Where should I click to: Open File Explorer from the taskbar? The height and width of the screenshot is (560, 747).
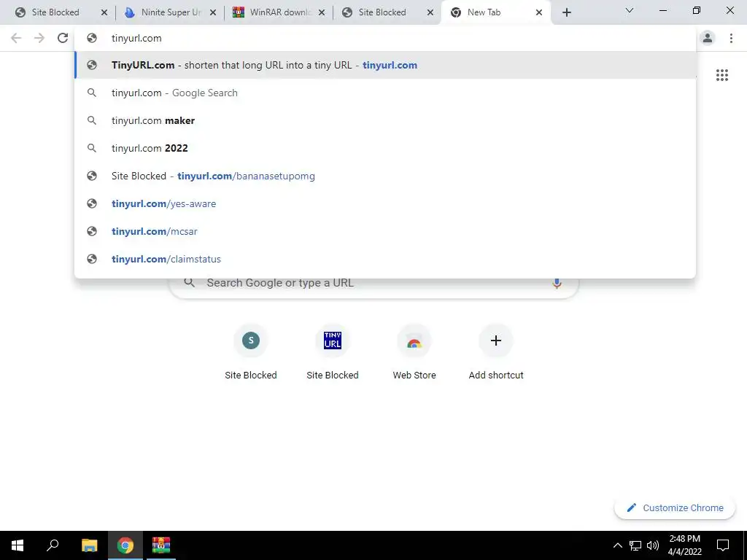[x=89, y=545]
